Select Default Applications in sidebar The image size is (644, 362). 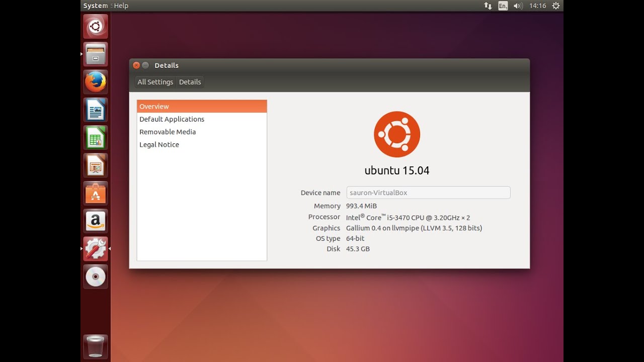(x=202, y=119)
